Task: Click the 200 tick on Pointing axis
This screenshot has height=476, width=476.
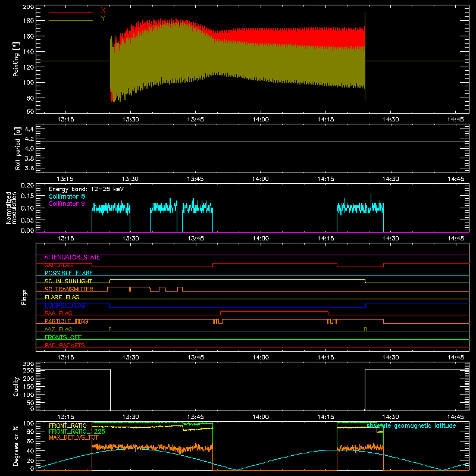Action: [x=28, y=7]
